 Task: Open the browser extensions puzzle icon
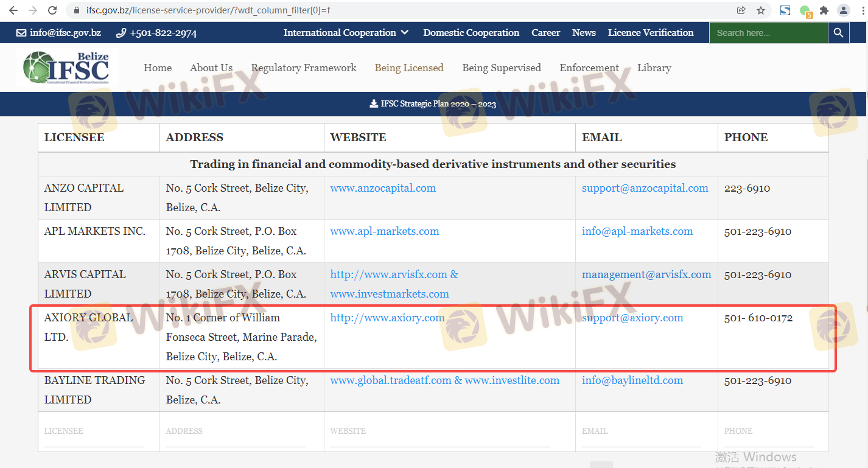[x=824, y=10]
